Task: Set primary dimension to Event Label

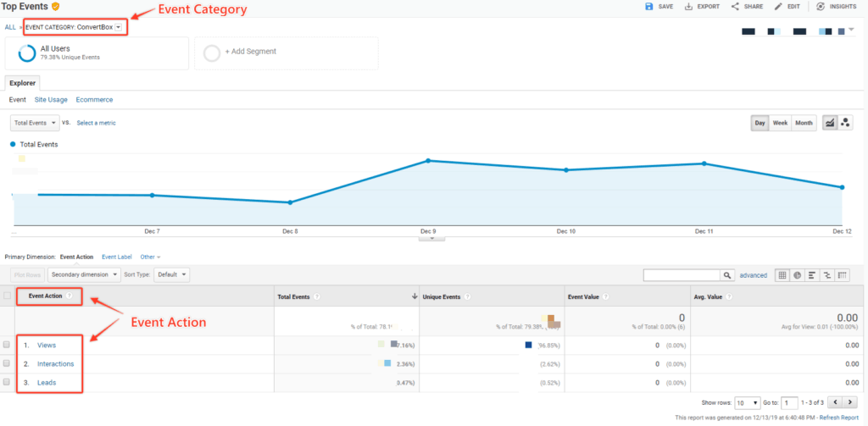Action: pyautogui.click(x=117, y=257)
